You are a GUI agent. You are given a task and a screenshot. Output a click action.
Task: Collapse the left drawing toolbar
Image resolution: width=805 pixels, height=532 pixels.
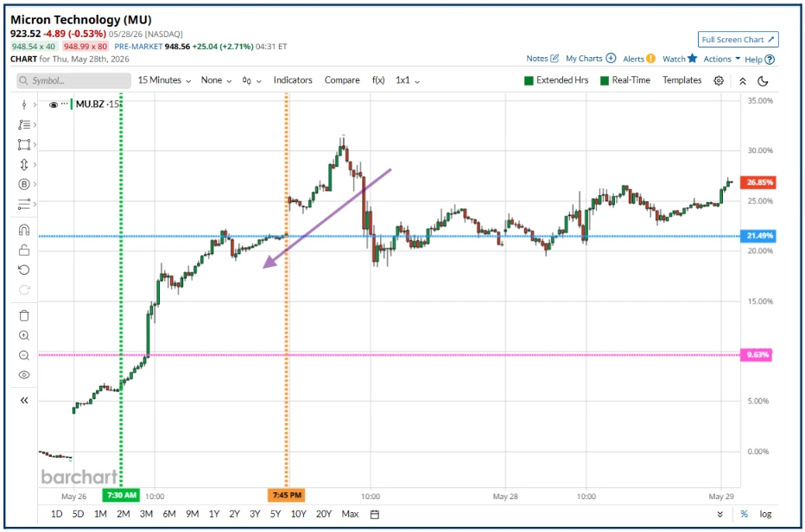23,401
